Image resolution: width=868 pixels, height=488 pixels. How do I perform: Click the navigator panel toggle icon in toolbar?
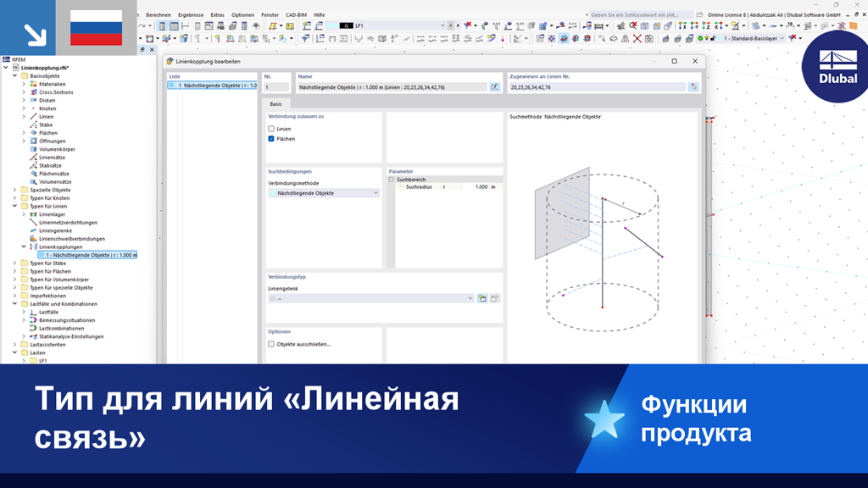162,25
